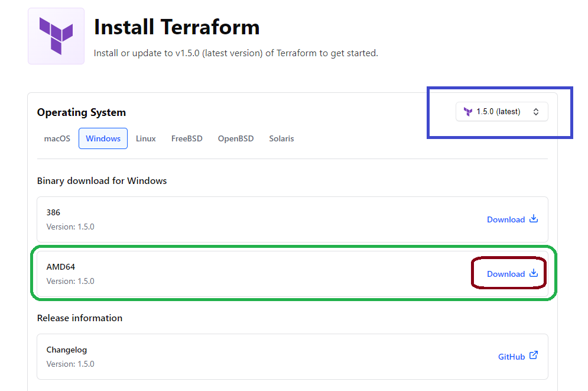Select the Solaris tab
588x391 pixels.
click(281, 138)
